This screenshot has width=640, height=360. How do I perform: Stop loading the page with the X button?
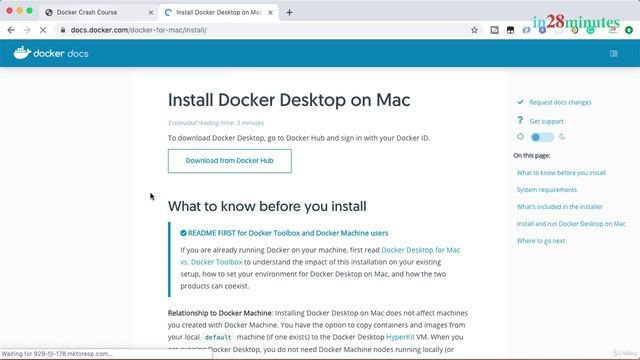click(43, 30)
